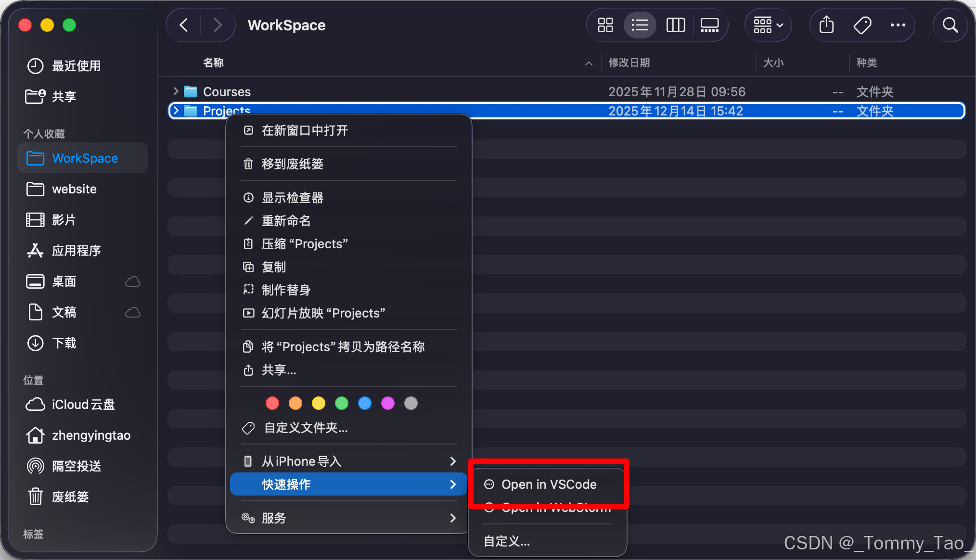
Task: Click 自定义... in quick actions
Action: 507,541
